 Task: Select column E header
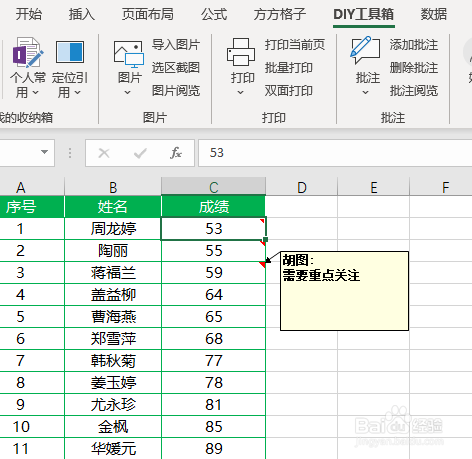pos(374,187)
